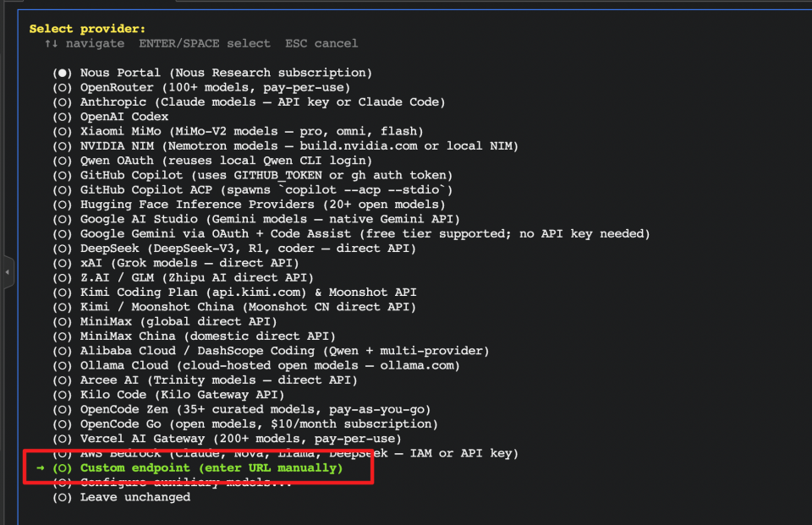This screenshot has height=525, width=812.
Task: Choose NVIDIA NIM Nemotron option
Action: 285,146
